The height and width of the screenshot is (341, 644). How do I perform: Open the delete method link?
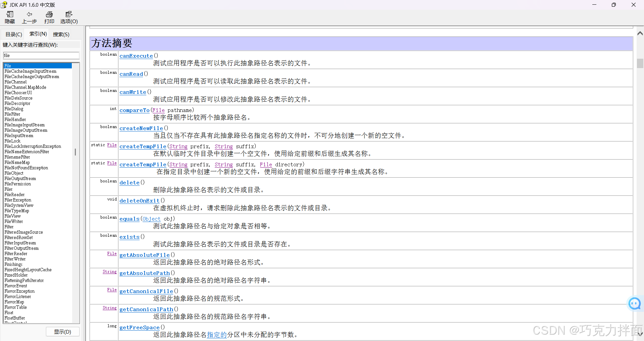point(130,183)
